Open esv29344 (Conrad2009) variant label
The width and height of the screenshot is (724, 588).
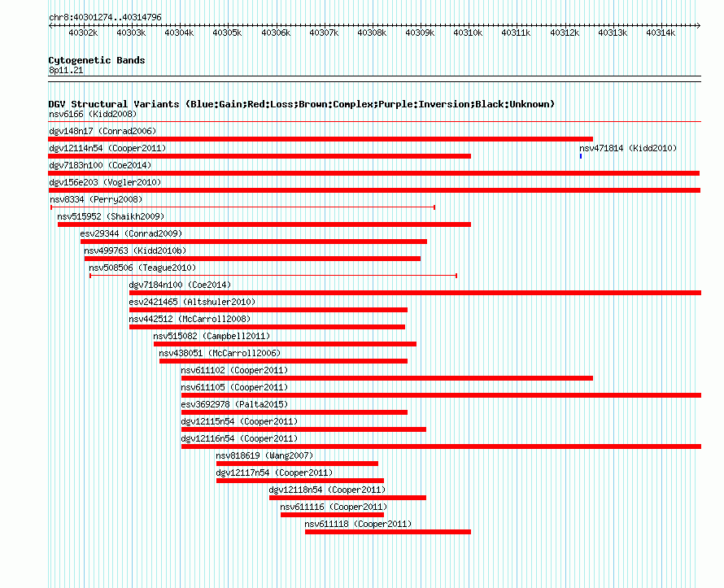pos(131,233)
